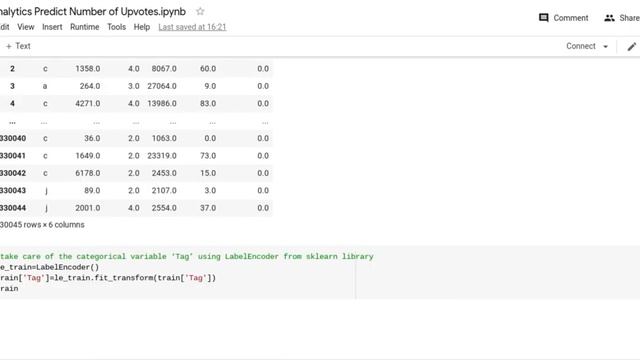
Task: Select row index 330041
Action: click(x=13, y=156)
